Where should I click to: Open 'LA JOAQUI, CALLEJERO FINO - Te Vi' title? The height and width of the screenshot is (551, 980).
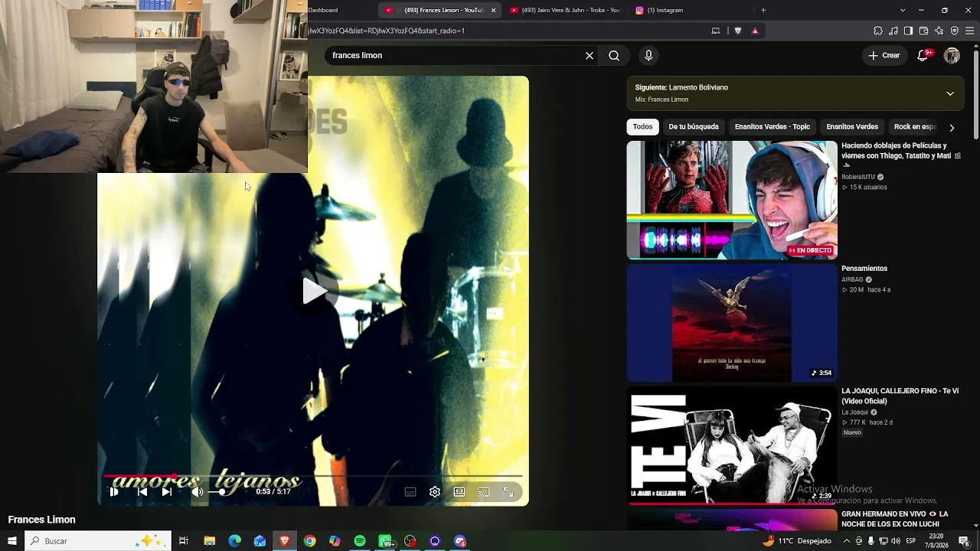point(900,396)
